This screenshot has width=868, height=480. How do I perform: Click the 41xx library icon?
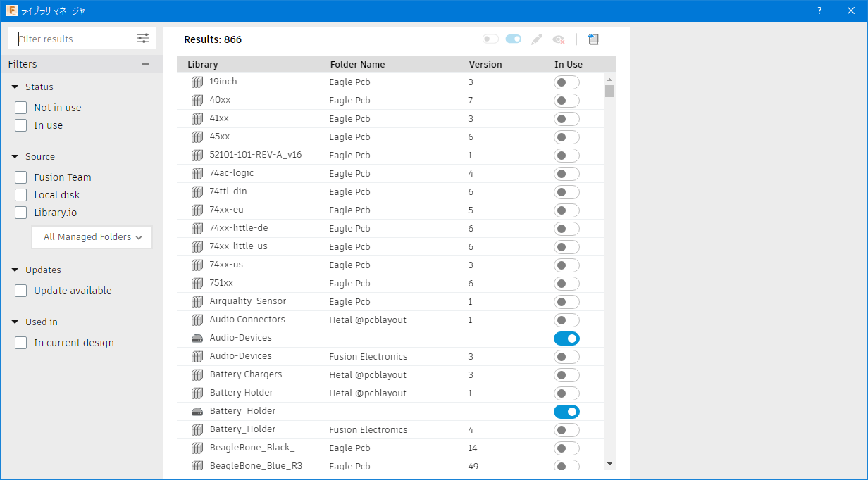197,118
